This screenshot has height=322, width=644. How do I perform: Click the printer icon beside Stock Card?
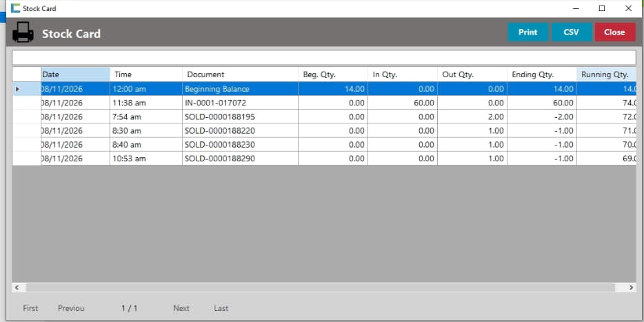click(x=23, y=32)
